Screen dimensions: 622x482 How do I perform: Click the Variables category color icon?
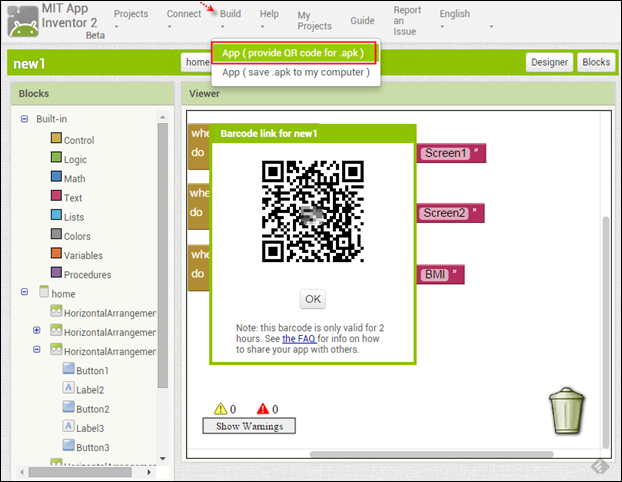[x=56, y=253]
